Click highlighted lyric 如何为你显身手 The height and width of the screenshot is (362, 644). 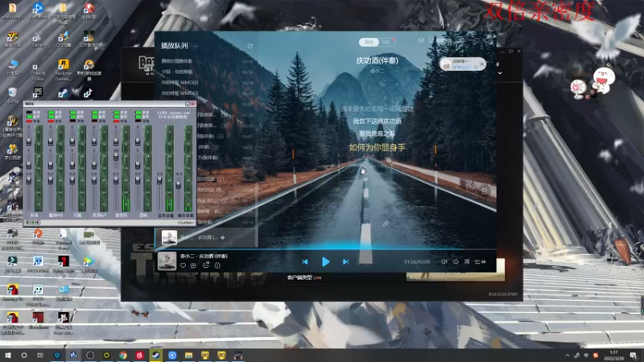pos(377,147)
